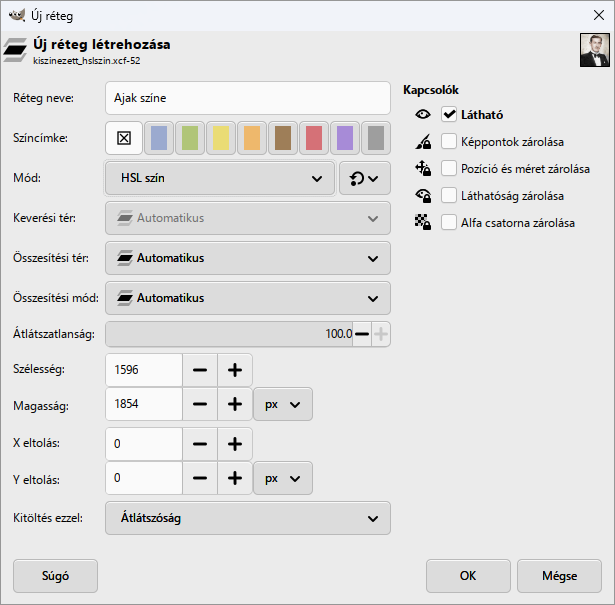The image size is (615, 605).
Task: Click the image thumbnail preview in header
Action: pyautogui.click(x=595, y=50)
